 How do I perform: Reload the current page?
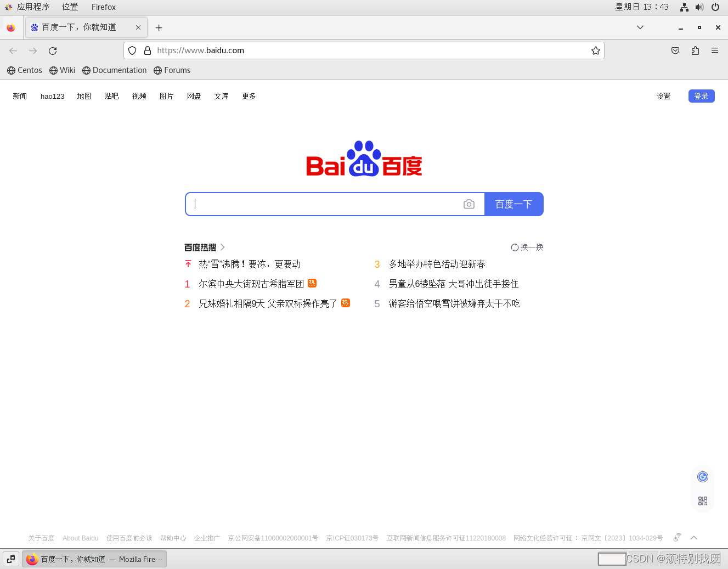pos(53,50)
